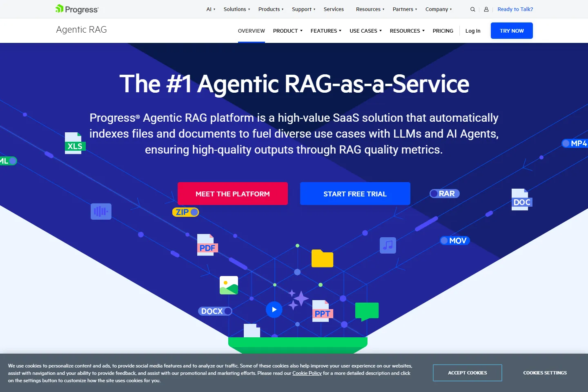Expand the Products dropdown
Screen dimensions: 588x392
(x=271, y=9)
